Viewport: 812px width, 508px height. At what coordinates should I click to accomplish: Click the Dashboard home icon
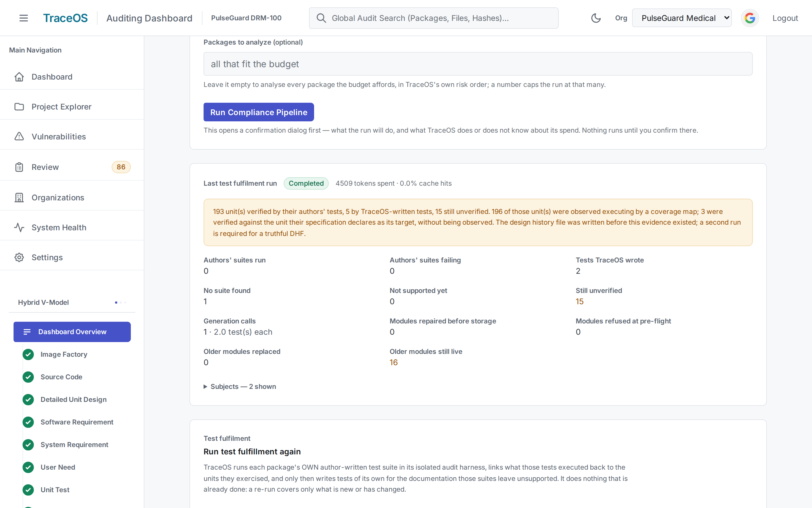19,77
